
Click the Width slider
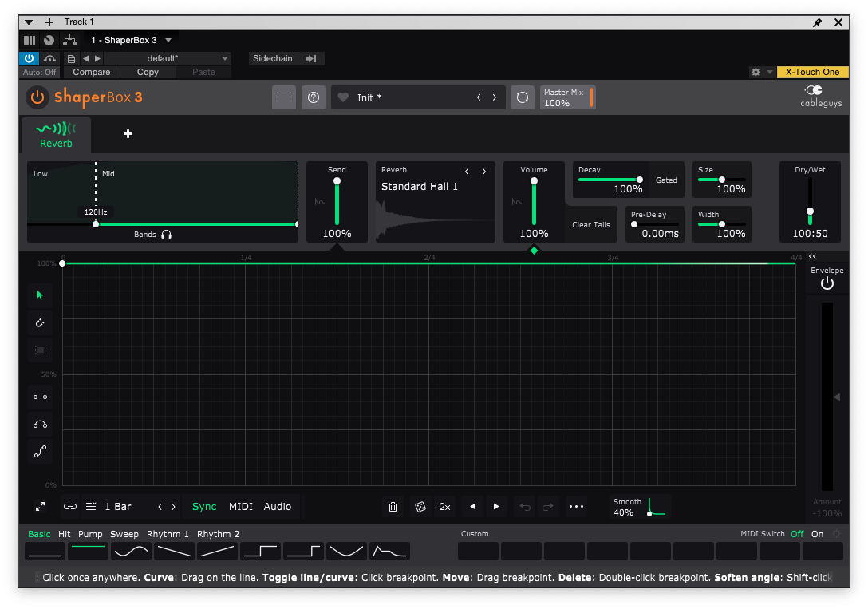[721, 224]
